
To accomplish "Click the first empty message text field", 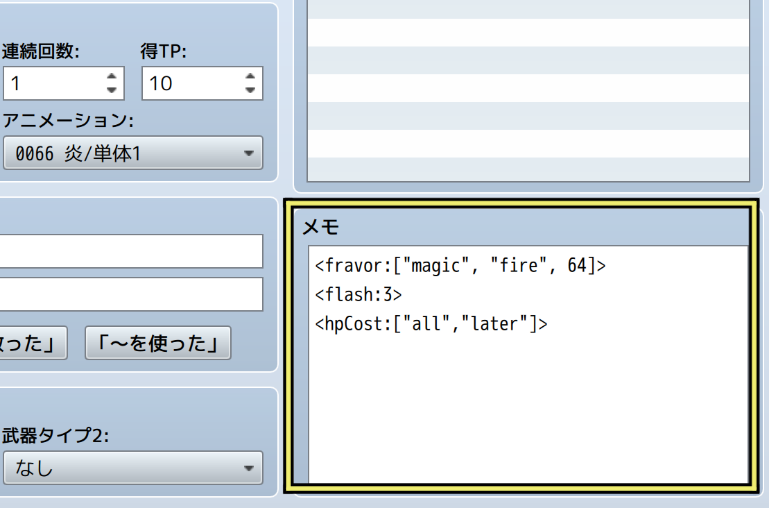I will coord(130,251).
